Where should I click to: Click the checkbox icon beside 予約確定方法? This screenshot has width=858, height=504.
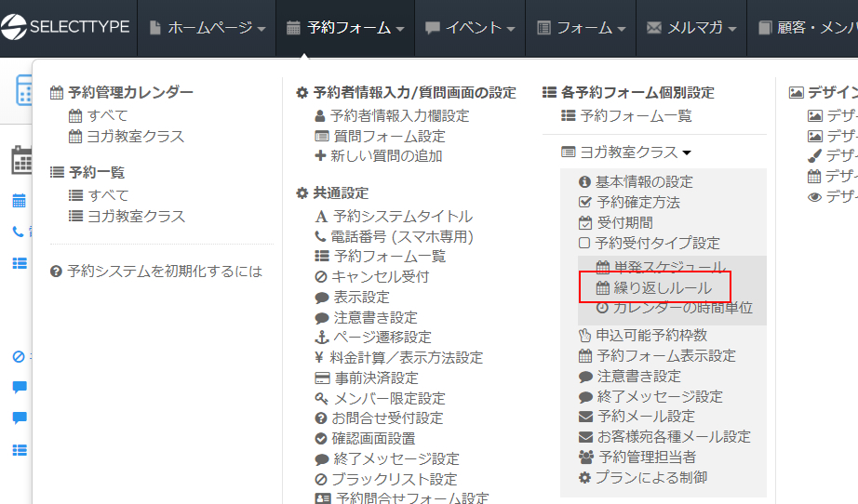[584, 203]
